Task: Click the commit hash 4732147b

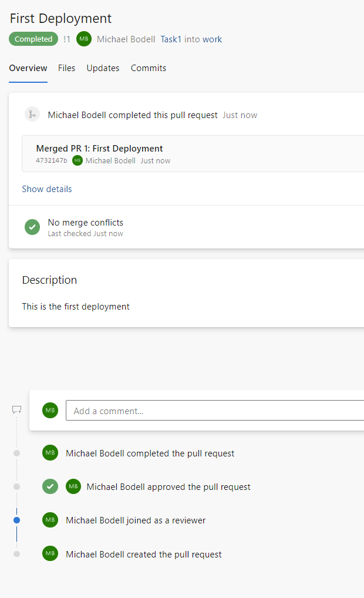Action: pyautogui.click(x=52, y=160)
